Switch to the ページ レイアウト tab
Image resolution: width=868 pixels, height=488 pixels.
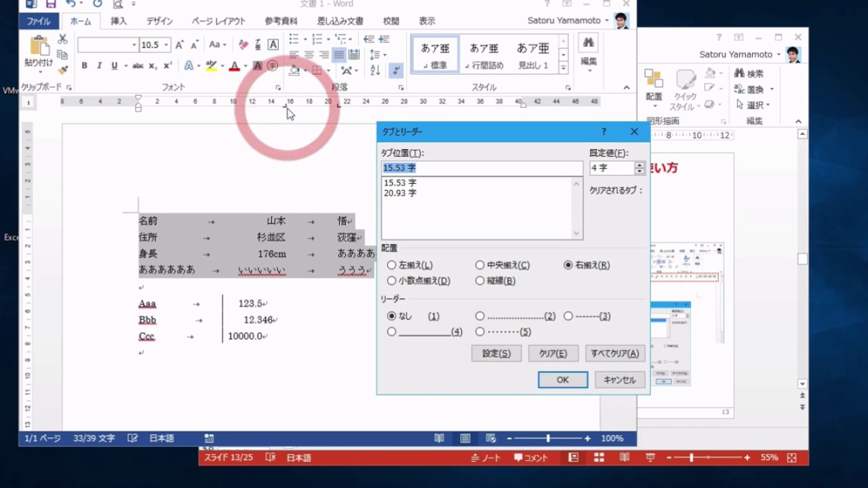click(x=218, y=21)
